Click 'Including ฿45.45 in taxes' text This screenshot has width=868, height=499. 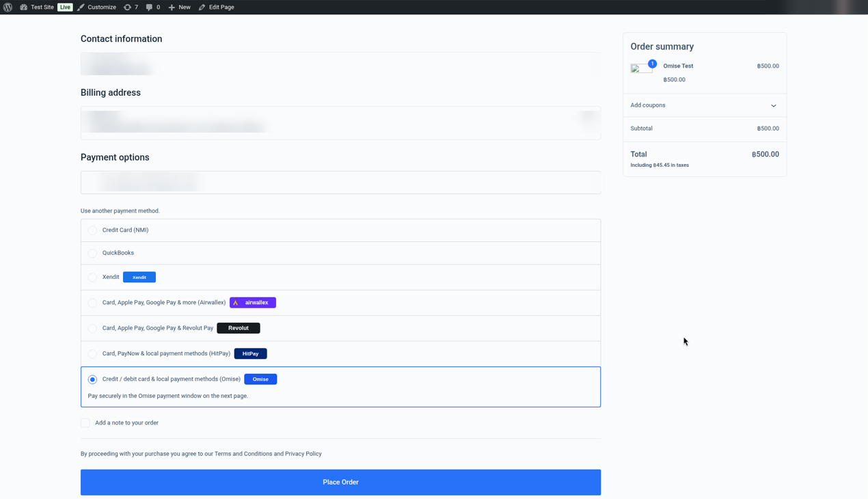coord(660,165)
